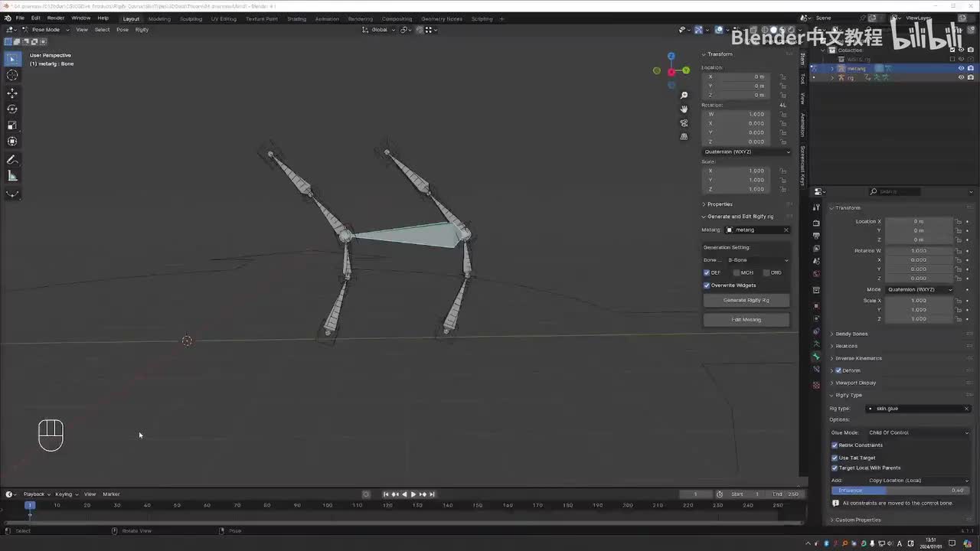Image resolution: width=980 pixels, height=551 pixels.
Task: Click Generate Rigify Rig button
Action: tap(746, 300)
